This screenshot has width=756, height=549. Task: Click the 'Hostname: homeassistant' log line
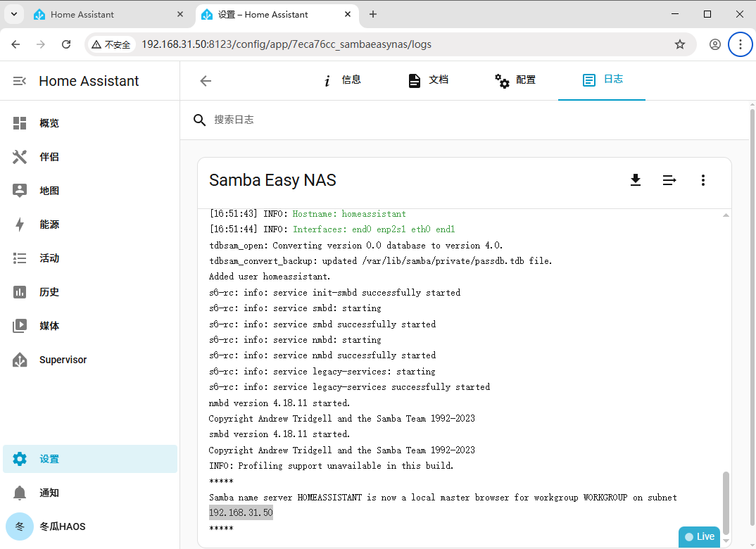[x=308, y=214]
